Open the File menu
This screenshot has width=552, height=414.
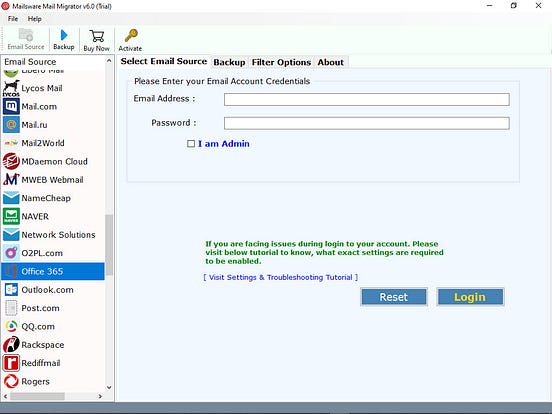(13, 19)
